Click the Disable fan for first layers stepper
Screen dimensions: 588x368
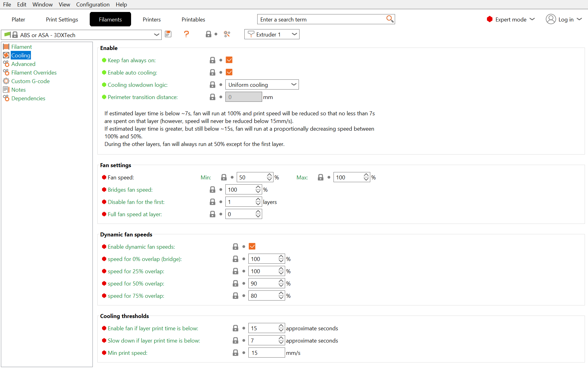click(258, 202)
